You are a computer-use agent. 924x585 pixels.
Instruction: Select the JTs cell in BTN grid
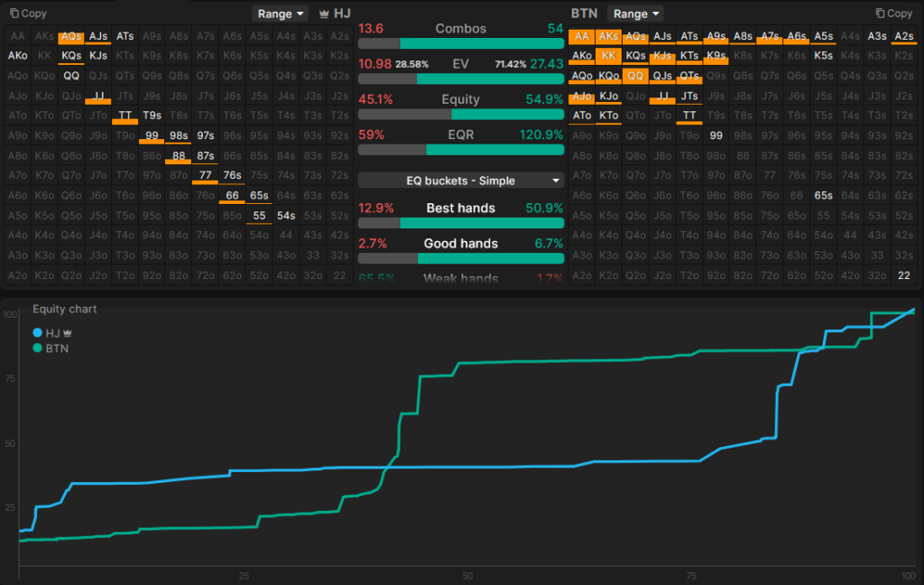point(689,96)
